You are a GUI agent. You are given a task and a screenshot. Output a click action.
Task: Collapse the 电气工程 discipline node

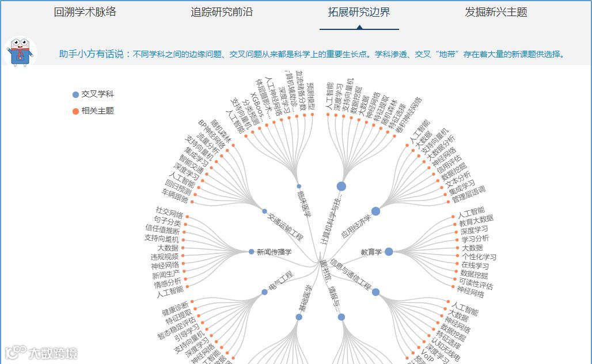[265, 292]
